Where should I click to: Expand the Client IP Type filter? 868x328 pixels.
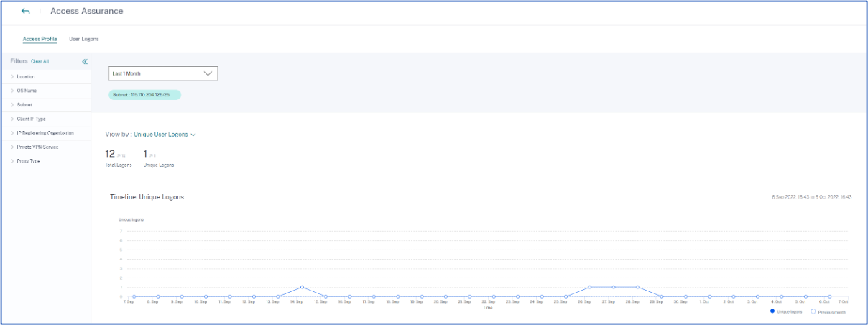click(x=31, y=119)
